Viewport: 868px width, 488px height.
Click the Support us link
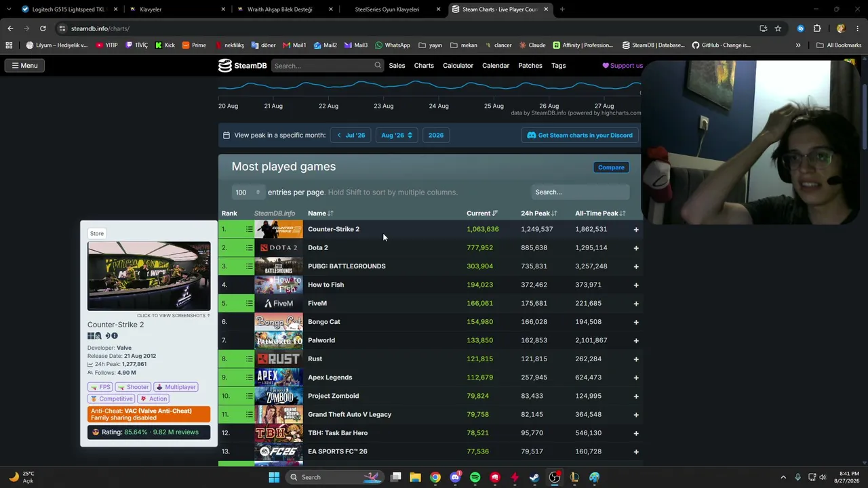623,66
